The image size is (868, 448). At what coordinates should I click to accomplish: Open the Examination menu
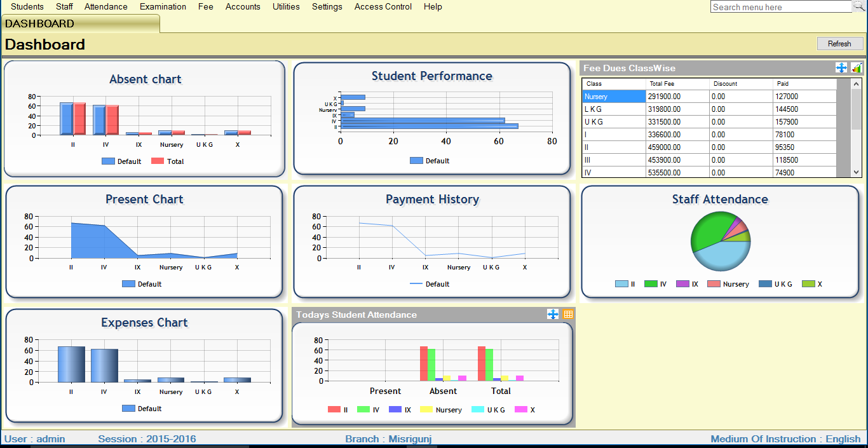point(163,7)
